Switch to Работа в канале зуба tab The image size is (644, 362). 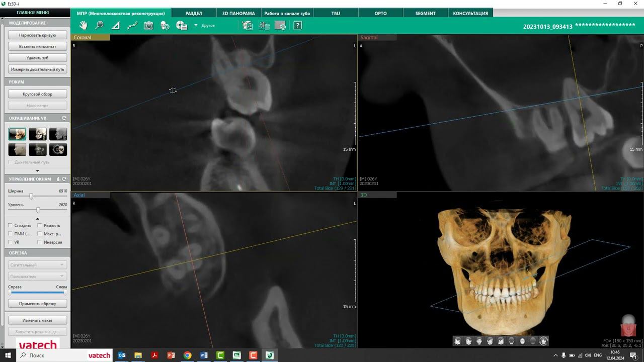287,13
